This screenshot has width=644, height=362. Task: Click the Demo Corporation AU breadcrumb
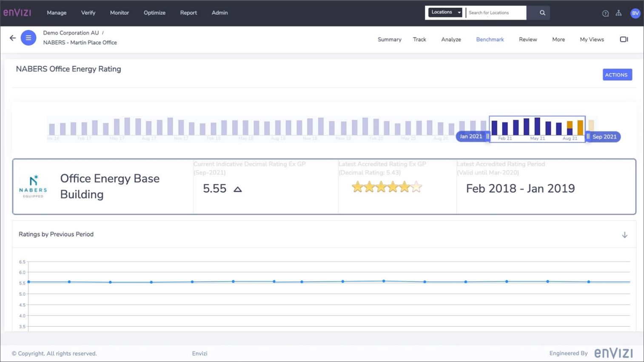coord(71,33)
